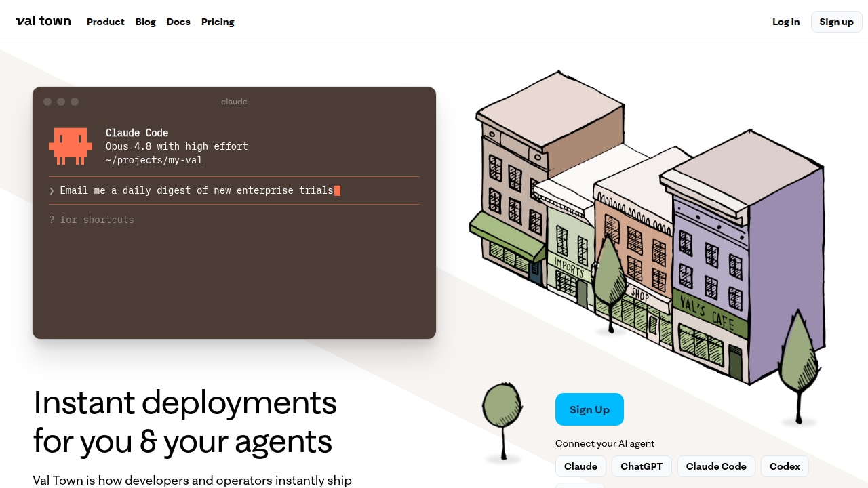
Task: Click the round tree illustration near Sign Up
Action: [502, 420]
